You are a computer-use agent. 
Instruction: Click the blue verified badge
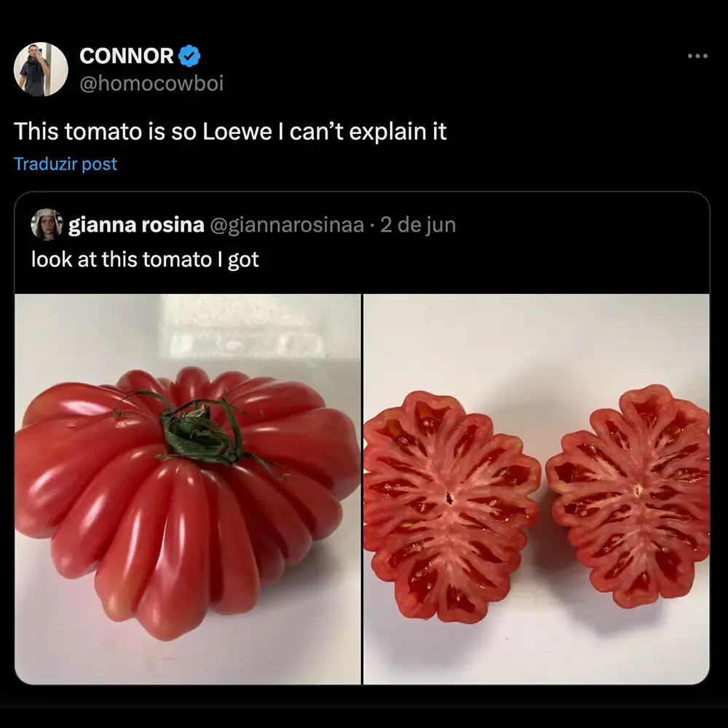(189, 56)
